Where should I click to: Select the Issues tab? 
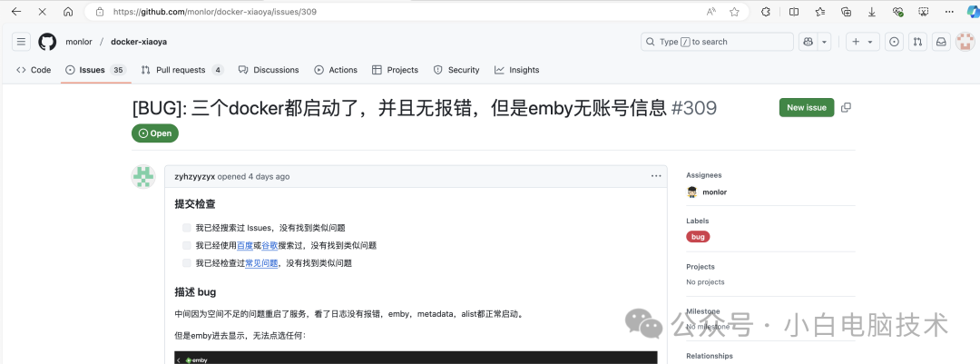(95, 70)
